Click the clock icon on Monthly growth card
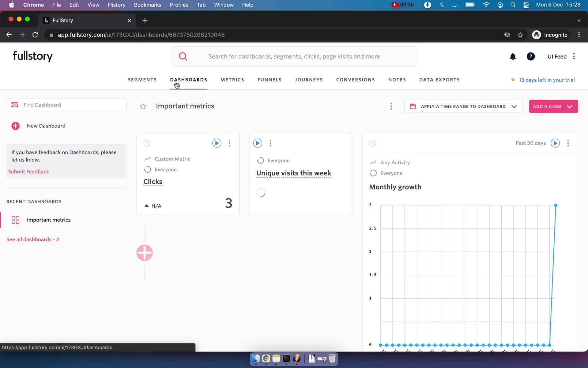The width and height of the screenshot is (588, 368). point(373,143)
